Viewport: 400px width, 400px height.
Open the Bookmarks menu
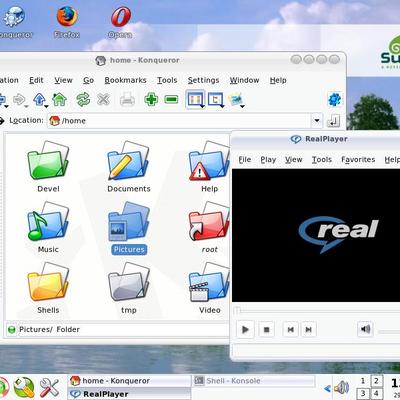click(x=125, y=80)
